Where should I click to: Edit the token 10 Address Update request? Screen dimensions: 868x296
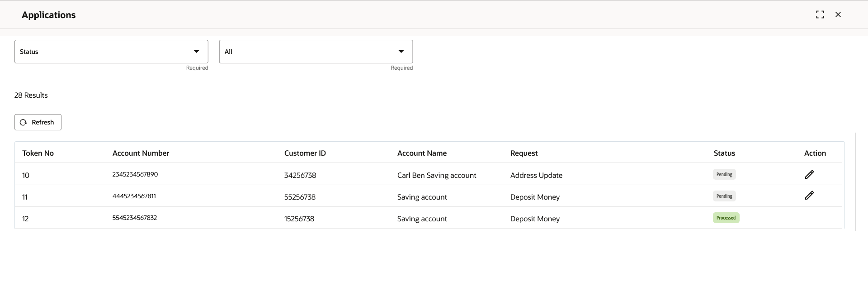[x=809, y=174]
